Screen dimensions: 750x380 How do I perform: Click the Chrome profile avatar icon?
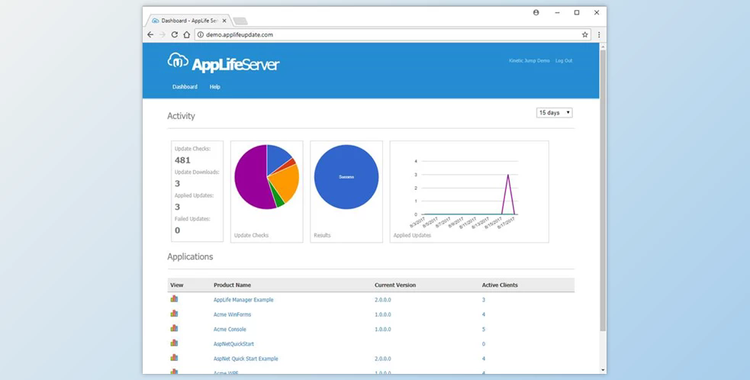pos(536,13)
